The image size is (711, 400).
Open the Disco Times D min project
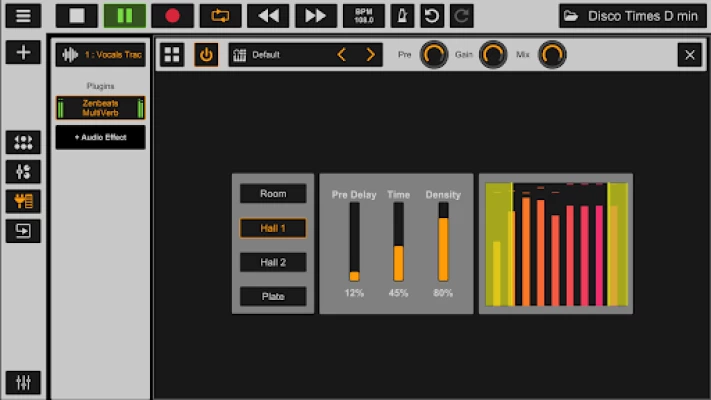630,15
